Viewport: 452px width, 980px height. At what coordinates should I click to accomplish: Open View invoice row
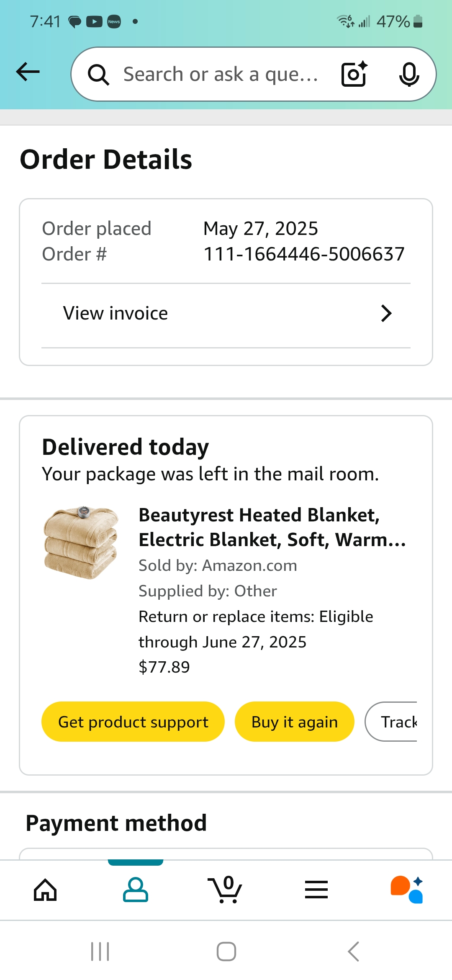pyautogui.click(x=226, y=313)
